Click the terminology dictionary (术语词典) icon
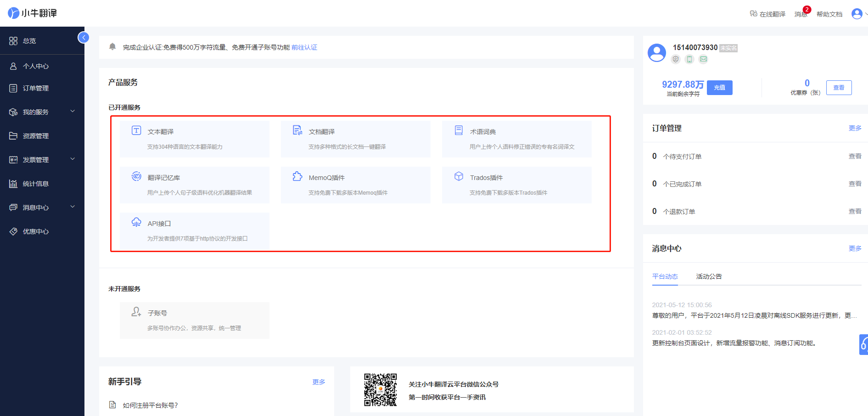868x416 pixels. pos(459,130)
